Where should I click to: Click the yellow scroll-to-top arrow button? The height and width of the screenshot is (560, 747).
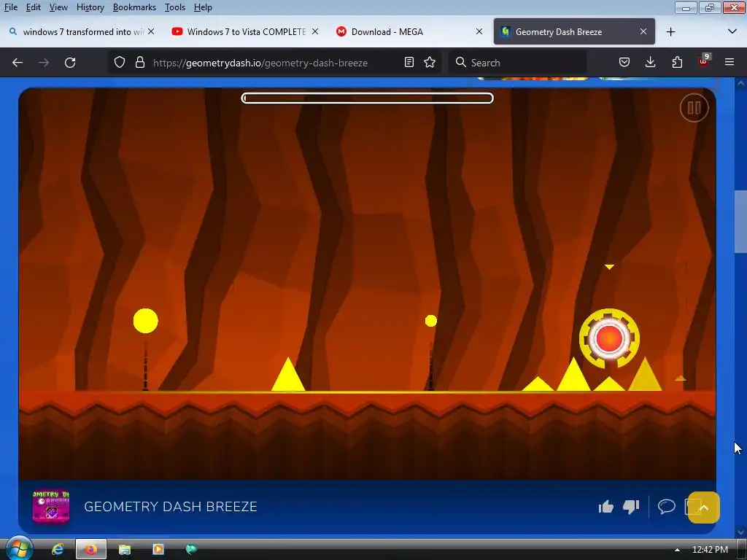(x=704, y=507)
